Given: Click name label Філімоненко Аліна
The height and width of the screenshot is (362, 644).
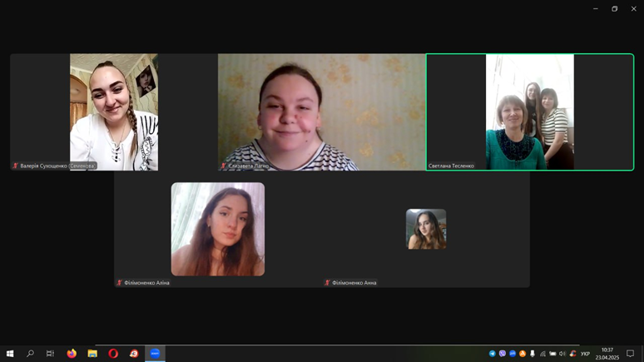Looking at the screenshot, I should point(146,283).
